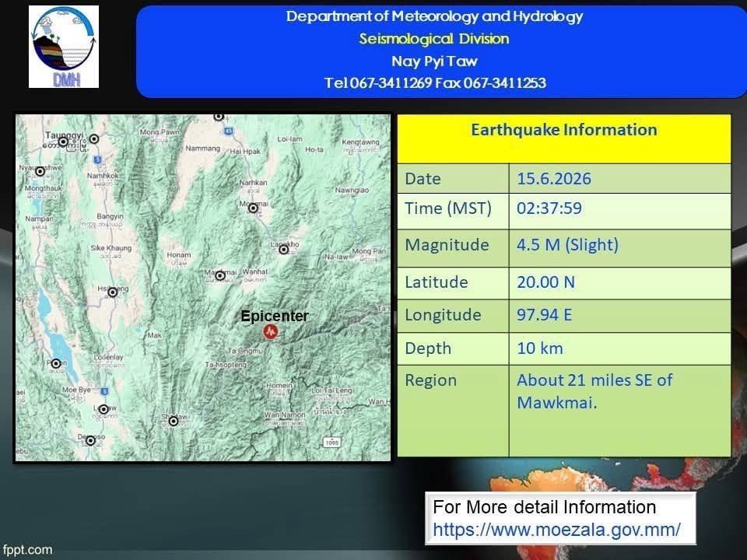Click the 'Loilenlay' label on map
Image resolution: width=747 pixels, height=560 pixels.
point(109,357)
